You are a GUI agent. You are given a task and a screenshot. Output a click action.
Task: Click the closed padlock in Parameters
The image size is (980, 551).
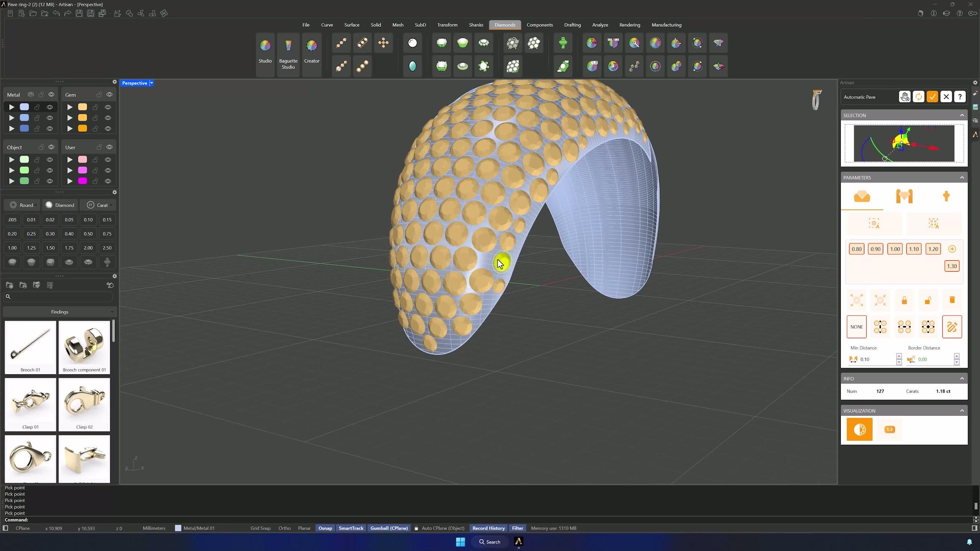click(x=904, y=300)
